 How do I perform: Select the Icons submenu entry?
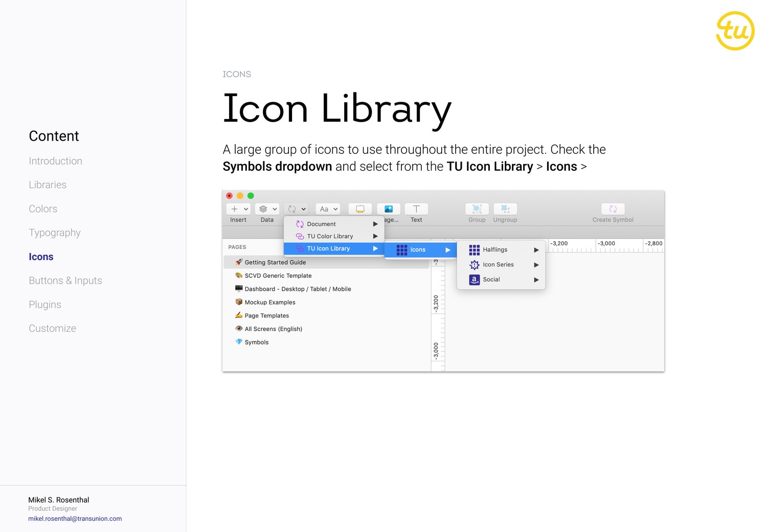(x=420, y=250)
